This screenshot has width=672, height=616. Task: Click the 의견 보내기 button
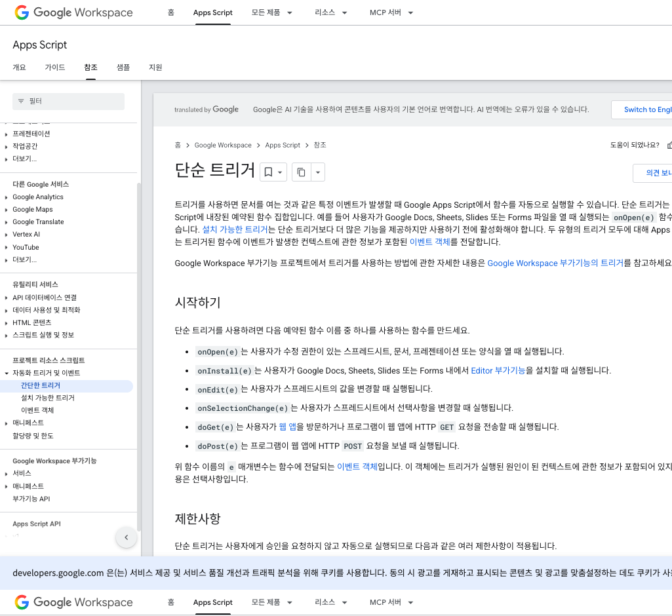653,173
